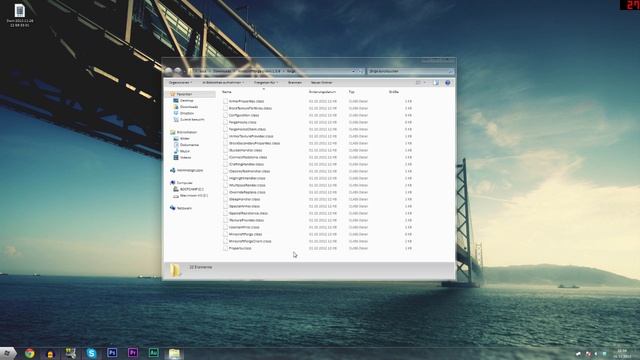Open the Dokumente library
640x360 pixels.
189,145
